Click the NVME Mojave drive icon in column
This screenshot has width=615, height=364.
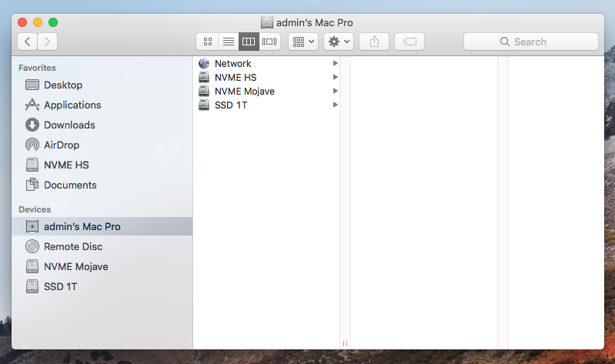(204, 91)
